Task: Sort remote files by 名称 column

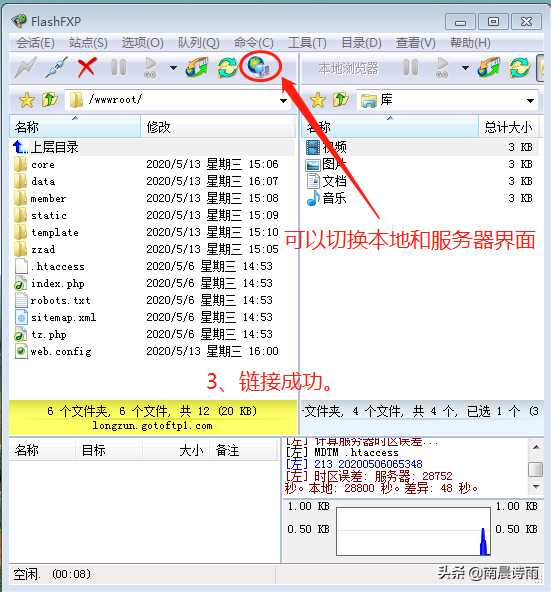Action: (x=75, y=127)
